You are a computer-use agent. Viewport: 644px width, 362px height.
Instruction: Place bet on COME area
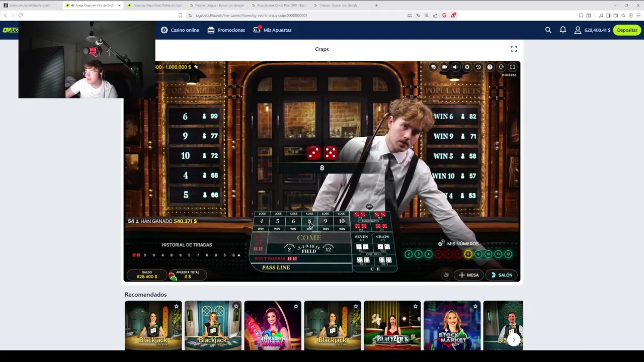[x=309, y=237]
